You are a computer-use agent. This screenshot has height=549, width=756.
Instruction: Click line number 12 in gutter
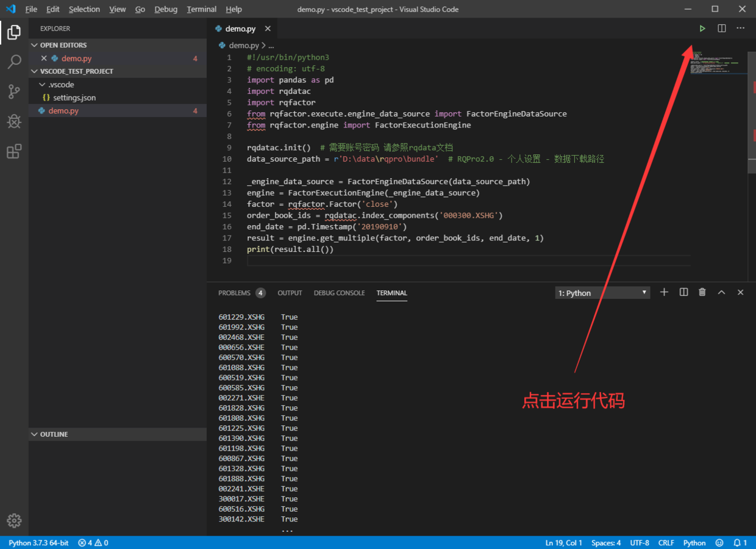(227, 182)
